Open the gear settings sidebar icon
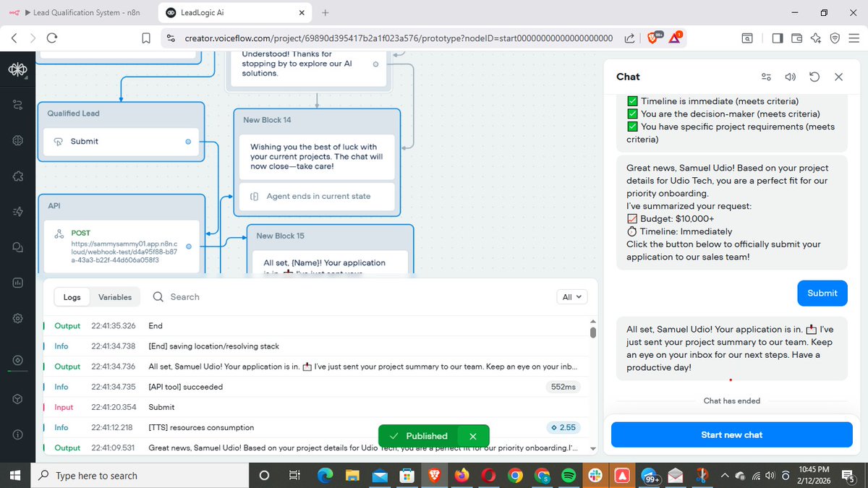Viewport: 868px width, 488px height. click(x=17, y=318)
